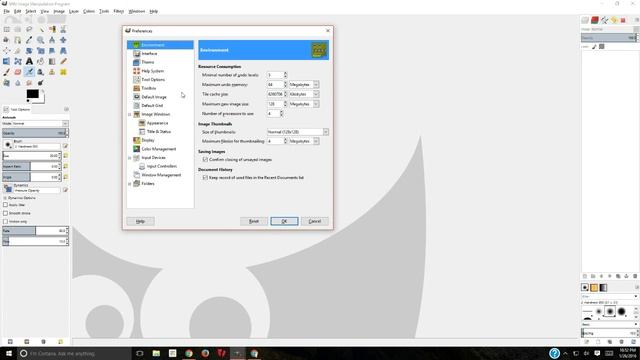
Task: Click the Preferences Help button
Action: click(x=140, y=221)
